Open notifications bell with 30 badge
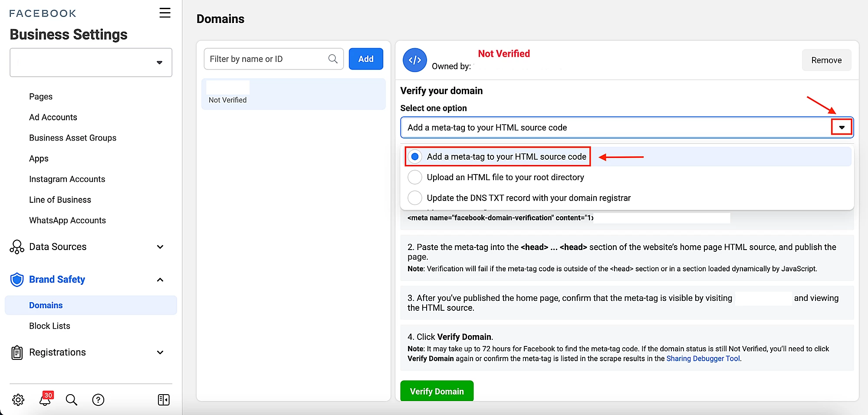This screenshot has height=415, width=868. click(x=46, y=399)
